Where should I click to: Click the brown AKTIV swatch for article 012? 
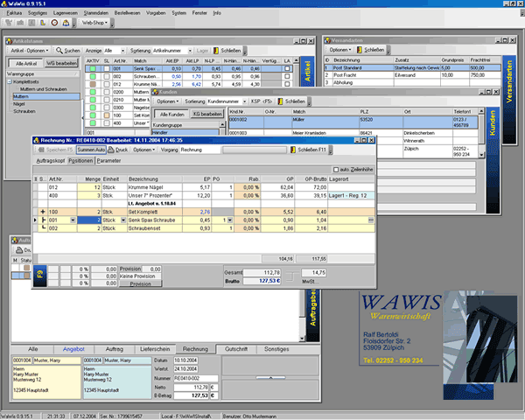pos(93,84)
